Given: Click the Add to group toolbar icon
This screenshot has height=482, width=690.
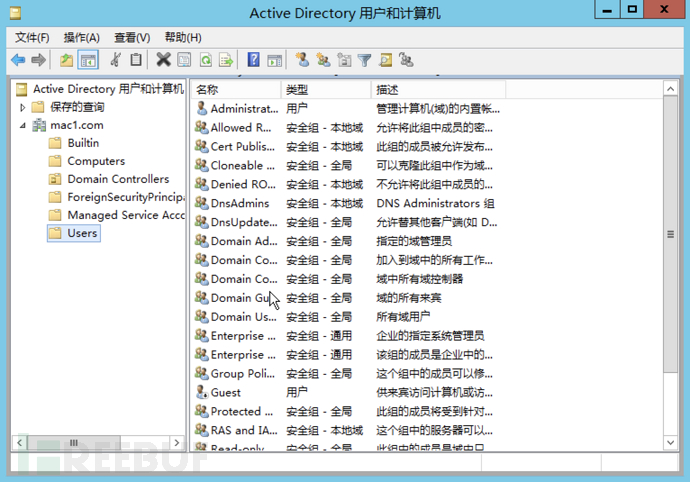Looking at the screenshot, I should click(x=406, y=60).
